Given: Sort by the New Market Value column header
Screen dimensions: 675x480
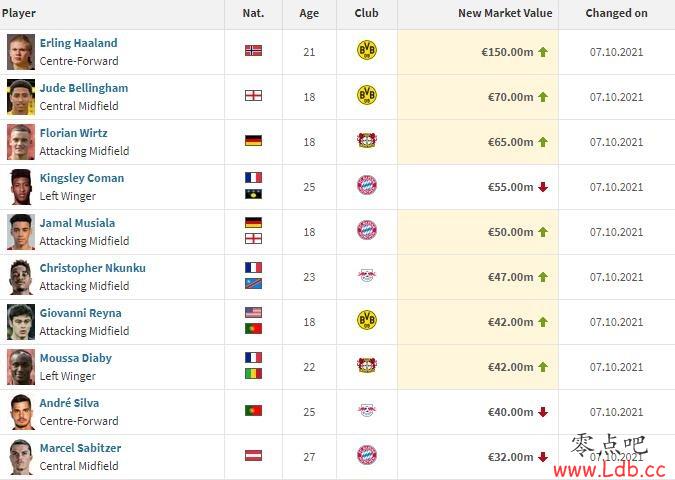Looking at the screenshot, I should coord(505,13).
